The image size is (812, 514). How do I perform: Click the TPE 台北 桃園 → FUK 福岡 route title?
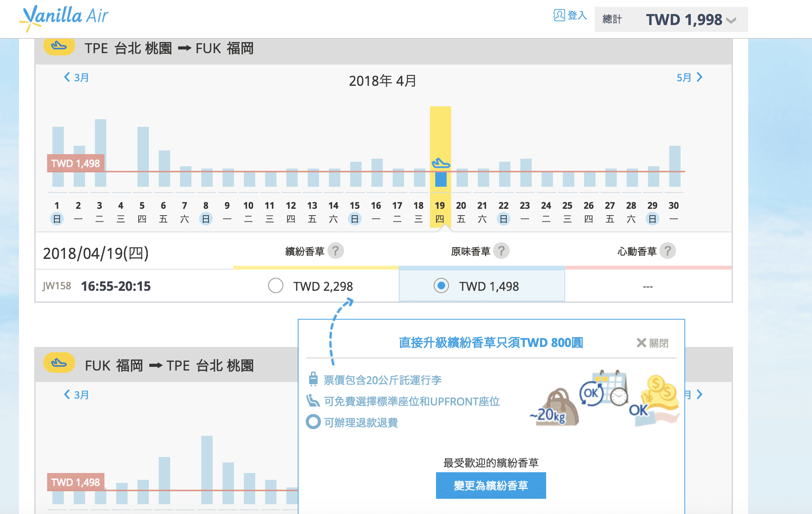[x=169, y=48]
